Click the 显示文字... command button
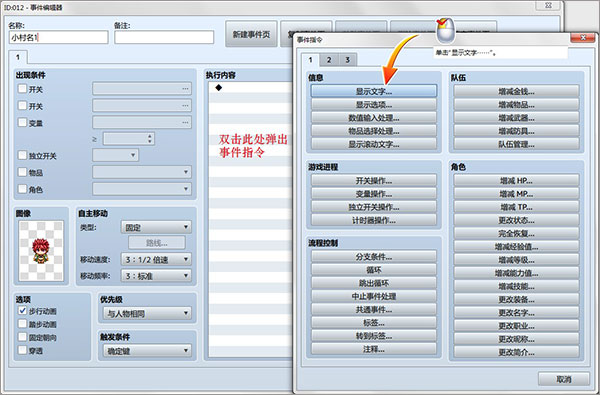This screenshot has width=600, height=395. [373, 91]
